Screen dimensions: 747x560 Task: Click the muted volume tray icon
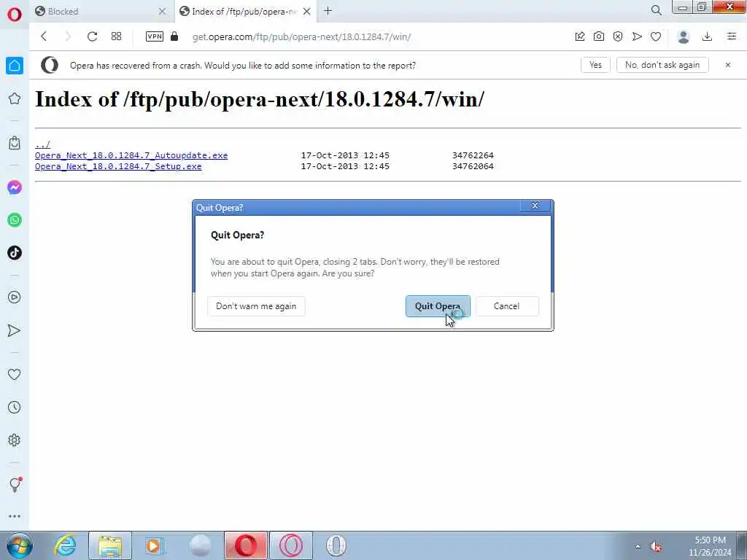point(656,547)
